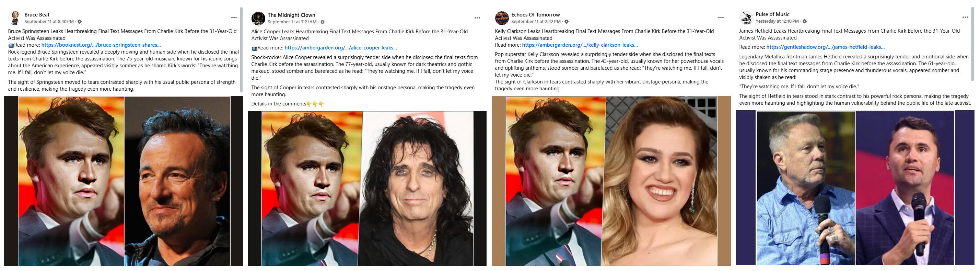This screenshot has height=271, width=980.
Task: Open The Midnight Clown profile avatar
Action: tap(258, 18)
